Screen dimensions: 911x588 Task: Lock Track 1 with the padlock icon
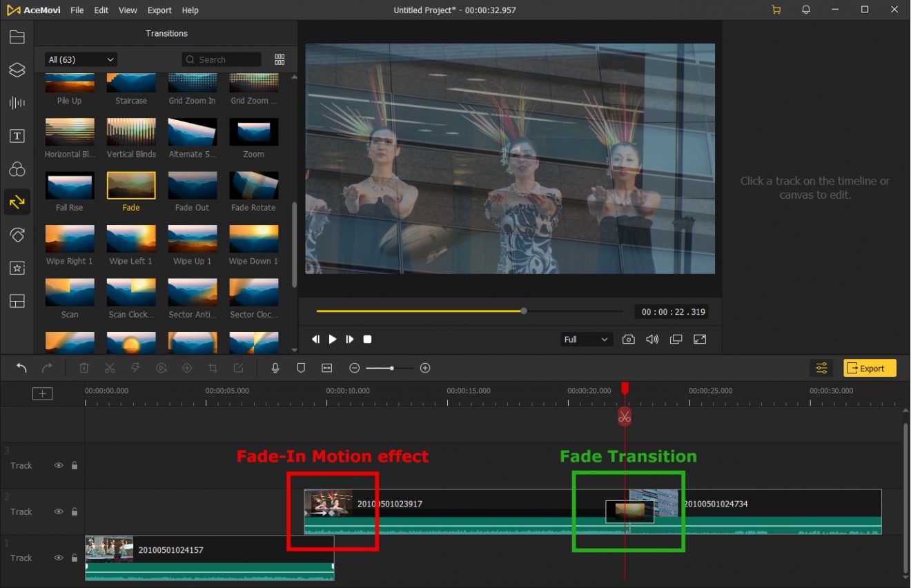click(74, 558)
